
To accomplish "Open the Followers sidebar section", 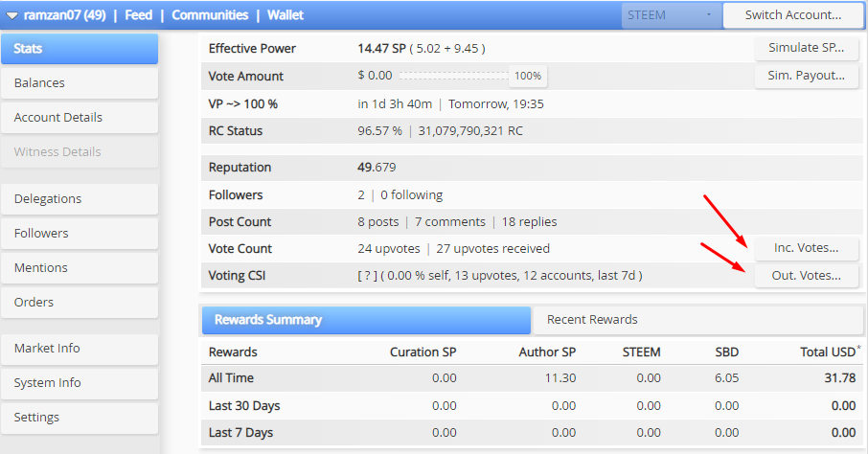I will [x=80, y=233].
